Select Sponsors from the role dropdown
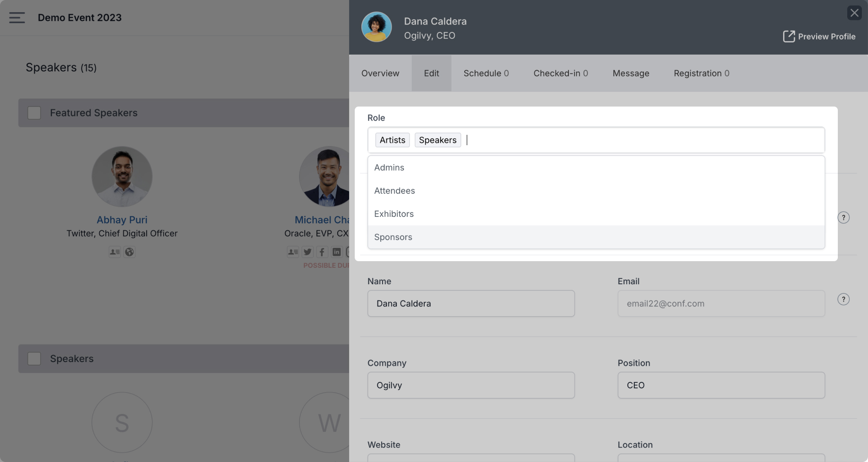The height and width of the screenshot is (462, 868). coord(596,237)
